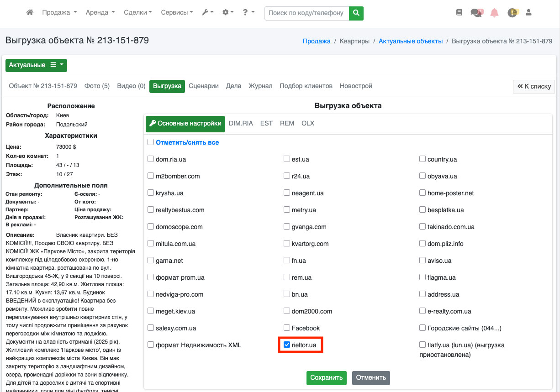Expand the Продажа dropdown menu

pyautogui.click(x=59, y=13)
